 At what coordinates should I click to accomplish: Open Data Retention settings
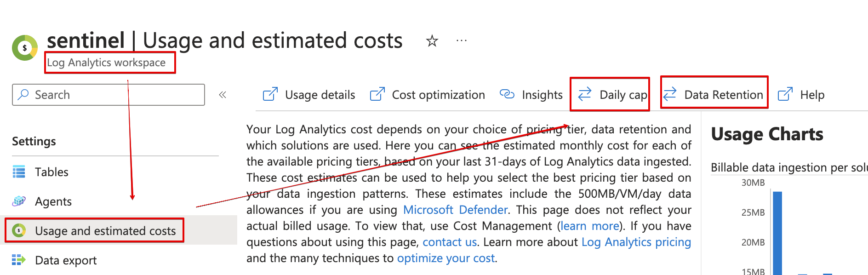point(713,95)
